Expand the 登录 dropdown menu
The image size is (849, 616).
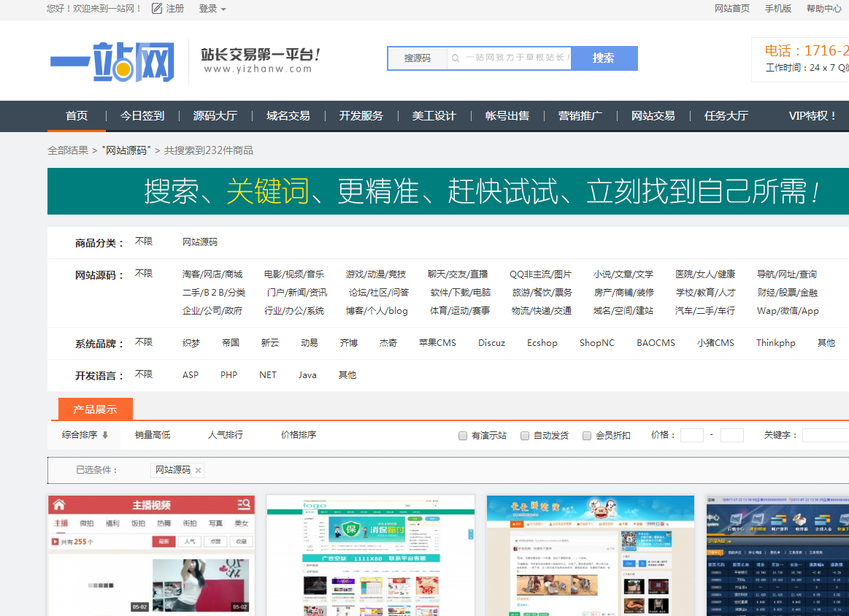[x=212, y=9]
